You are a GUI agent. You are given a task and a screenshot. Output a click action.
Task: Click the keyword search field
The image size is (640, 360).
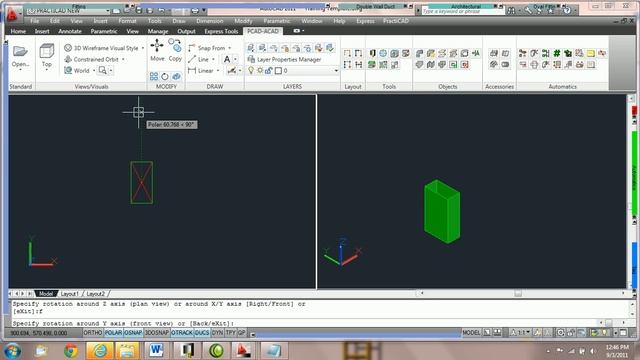(462, 11)
